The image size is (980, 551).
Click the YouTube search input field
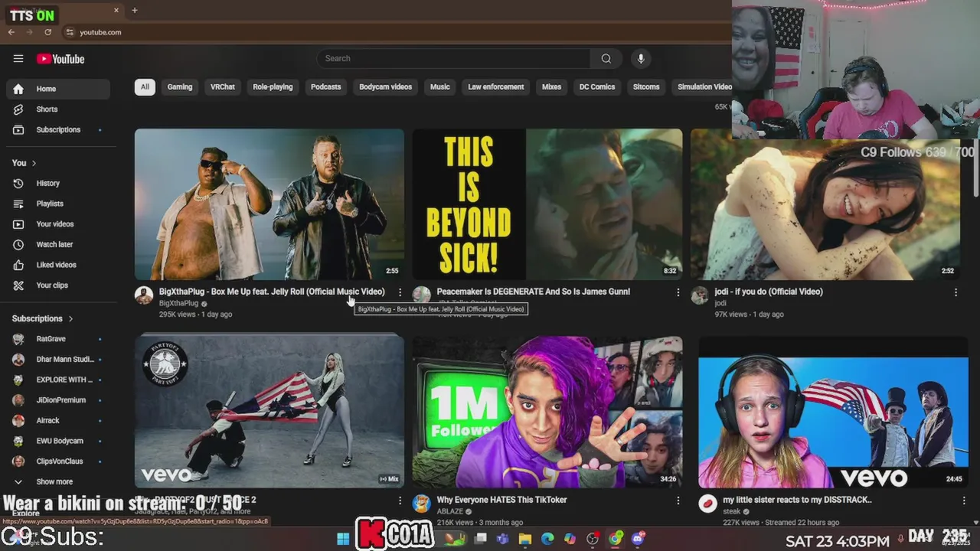pyautogui.click(x=453, y=59)
